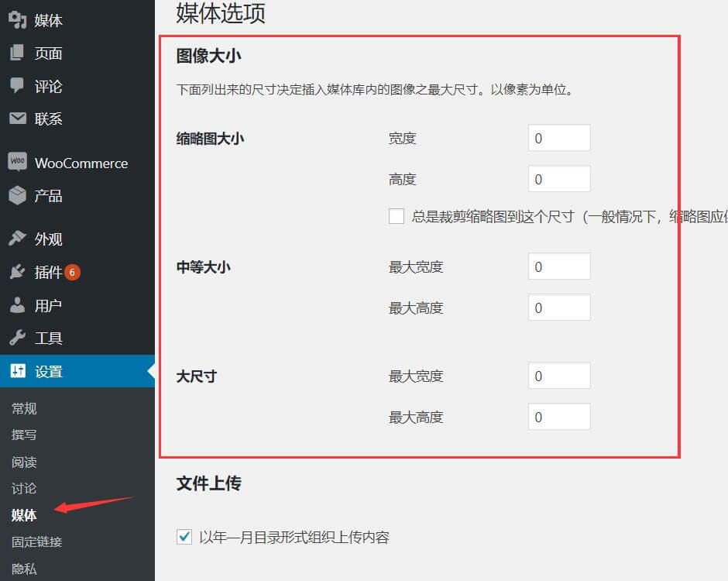Viewport: 728px width, 581px height.
Task: Open the Reading (阅读) settings page
Action: [24, 462]
